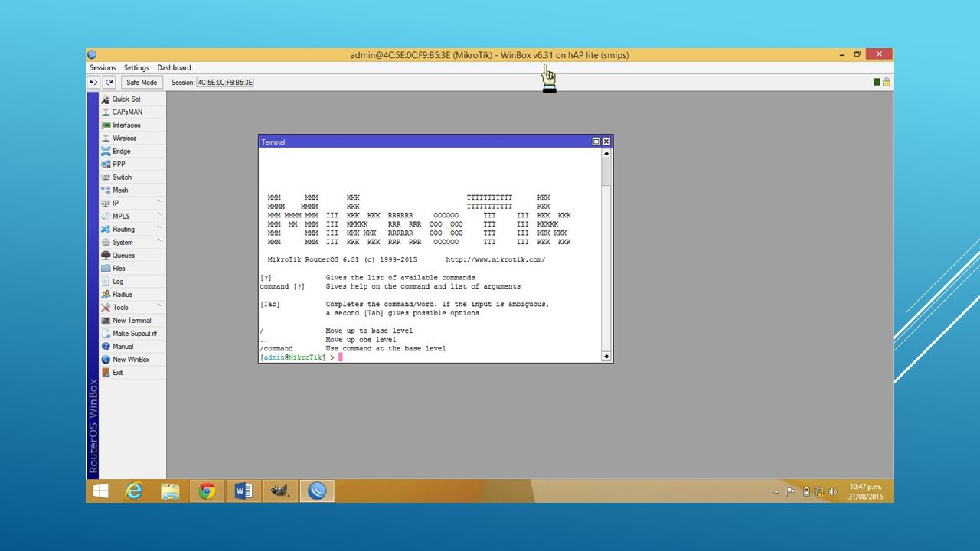Click the Redo arrow toolbar icon
980x551 pixels.
coord(109,82)
